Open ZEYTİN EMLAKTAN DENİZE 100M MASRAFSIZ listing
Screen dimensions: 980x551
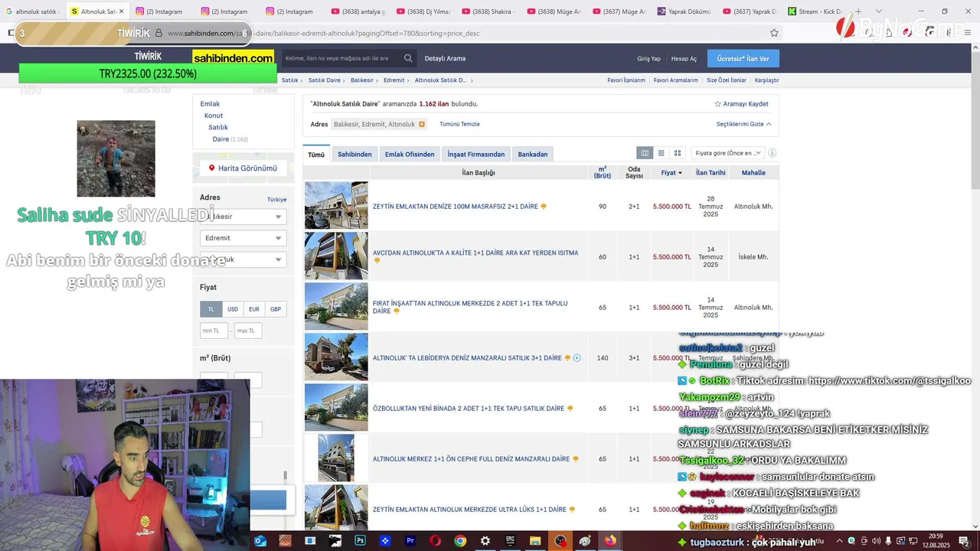click(x=455, y=207)
